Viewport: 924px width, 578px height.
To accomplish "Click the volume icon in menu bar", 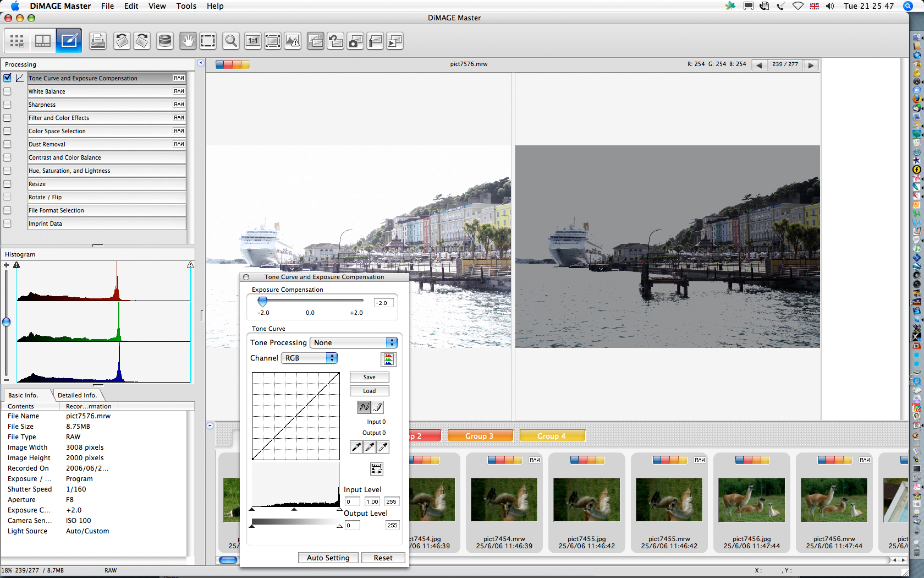I will pyautogui.click(x=830, y=6).
